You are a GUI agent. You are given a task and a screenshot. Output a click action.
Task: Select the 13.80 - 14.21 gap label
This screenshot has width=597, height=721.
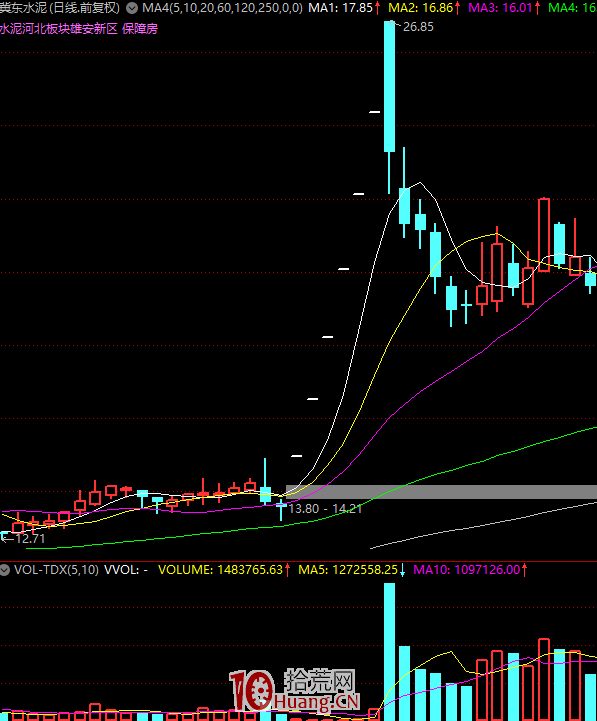(325, 509)
